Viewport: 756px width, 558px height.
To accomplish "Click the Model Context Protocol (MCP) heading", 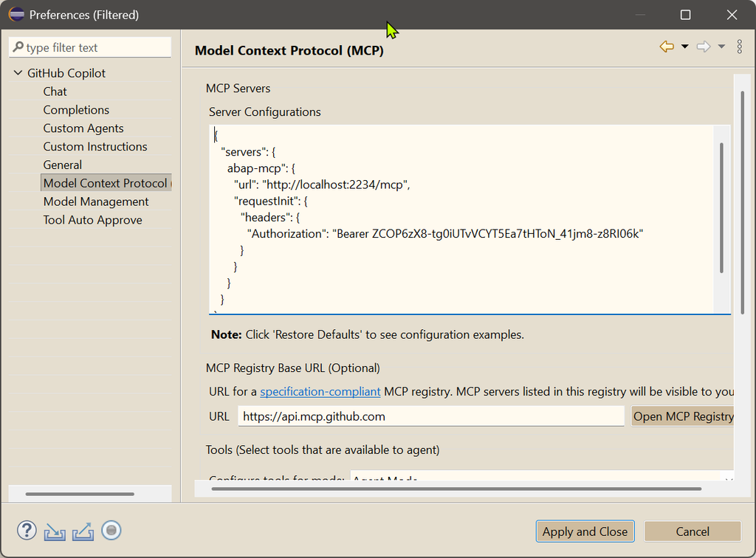I will 289,51.
